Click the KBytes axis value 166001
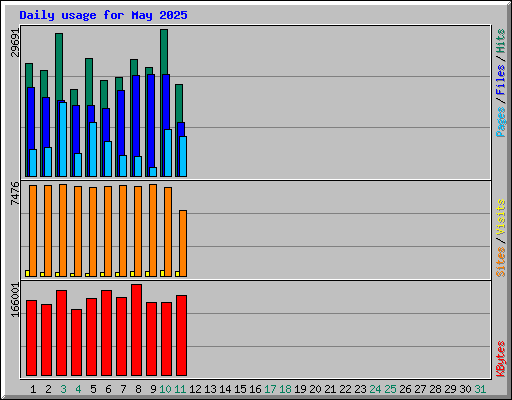This screenshot has width=512, height=400. 15,300
